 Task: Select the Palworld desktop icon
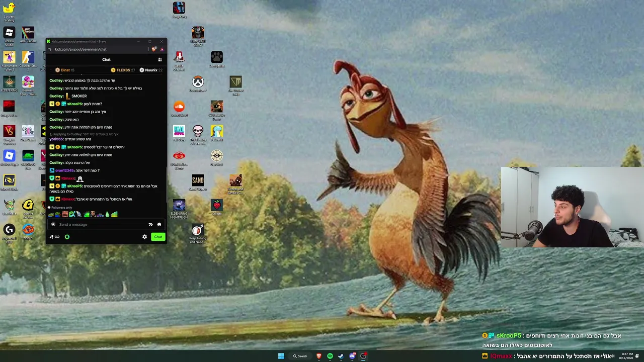click(217, 133)
